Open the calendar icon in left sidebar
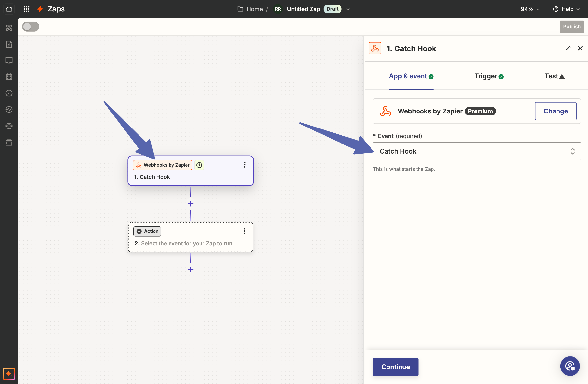 click(9, 77)
